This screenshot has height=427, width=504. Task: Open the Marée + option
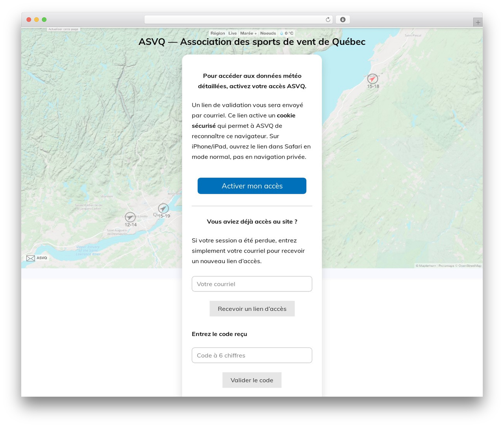[x=248, y=33]
